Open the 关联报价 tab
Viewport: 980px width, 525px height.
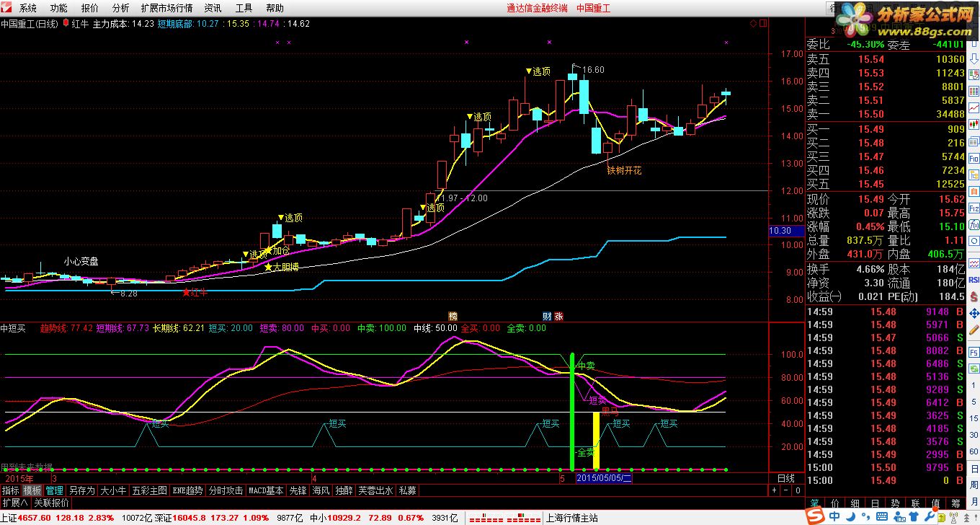[x=52, y=503]
